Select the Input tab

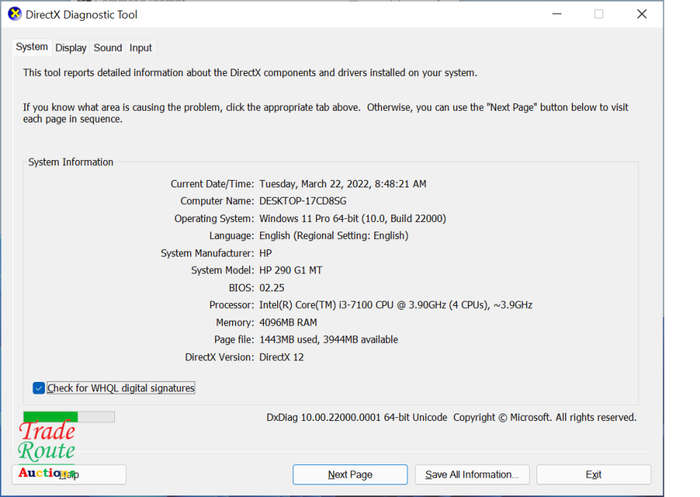tap(141, 48)
